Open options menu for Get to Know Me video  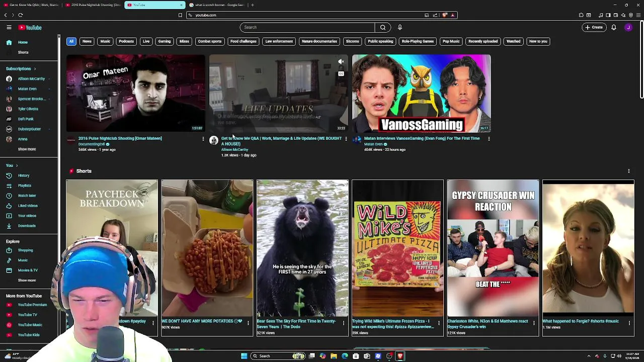coord(346,139)
